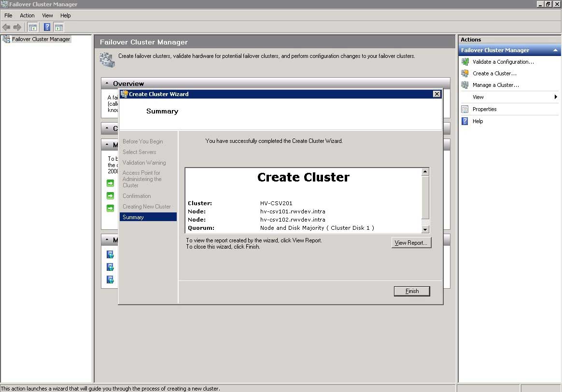Click scroll up arrow in report box
Screen dimensions: 562x392
coord(425,172)
